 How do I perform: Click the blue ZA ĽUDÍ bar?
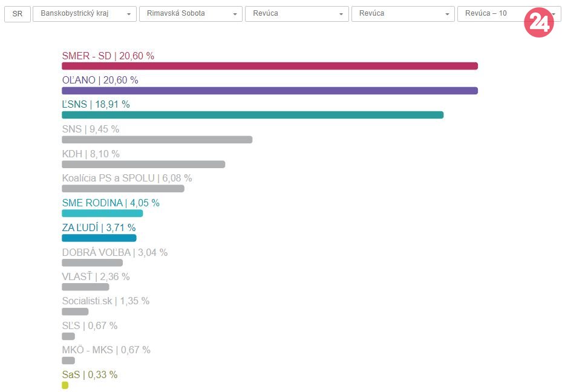pos(99,238)
